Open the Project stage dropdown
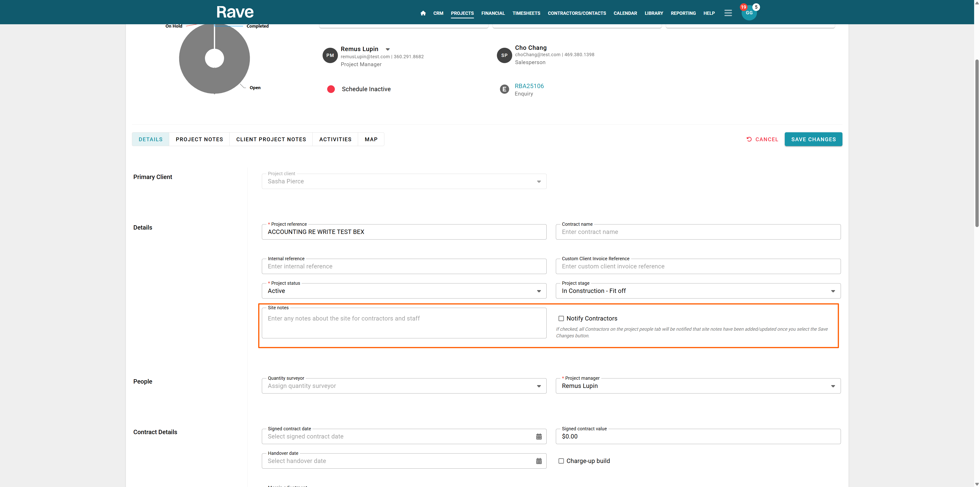The height and width of the screenshot is (487, 980). [698, 291]
